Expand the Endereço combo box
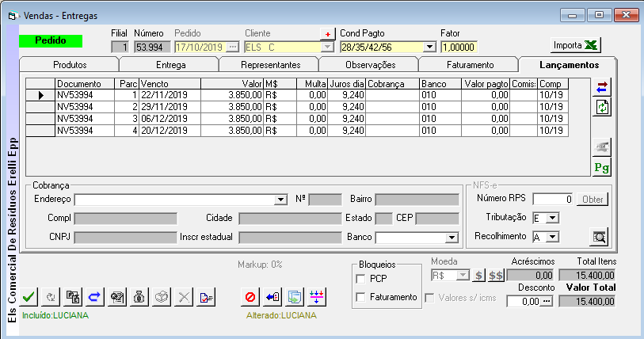This screenshot has height=339, width=644. click(280, 200)
